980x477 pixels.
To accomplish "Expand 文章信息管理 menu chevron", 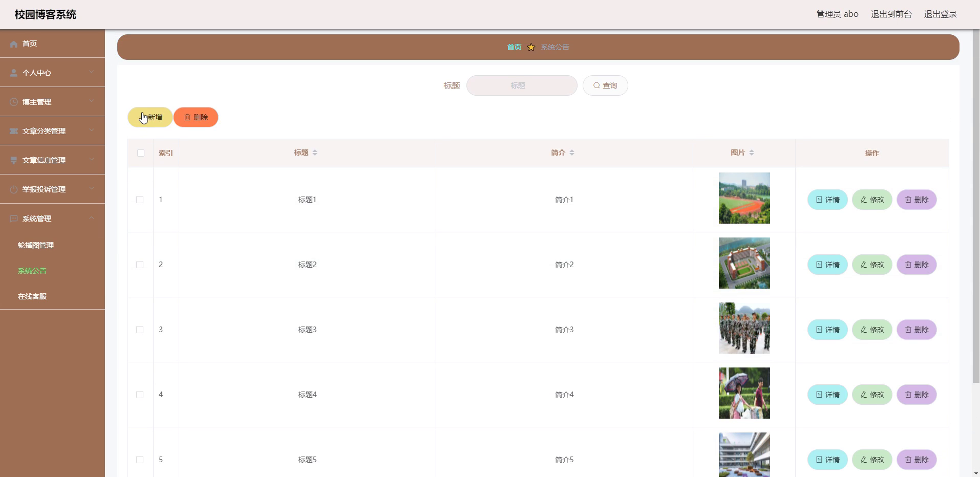I will (x=91, y=160).
